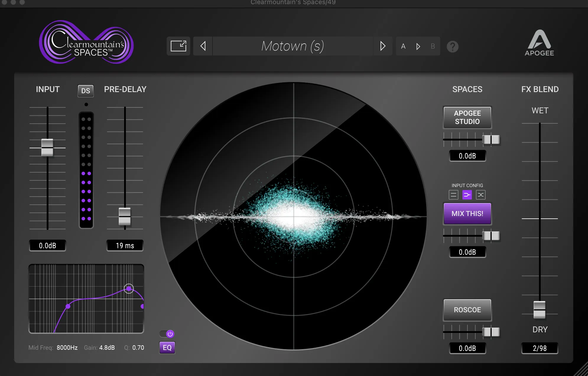Go to previous preset with left arrow

pyautogui.click(x=203, y=46)
